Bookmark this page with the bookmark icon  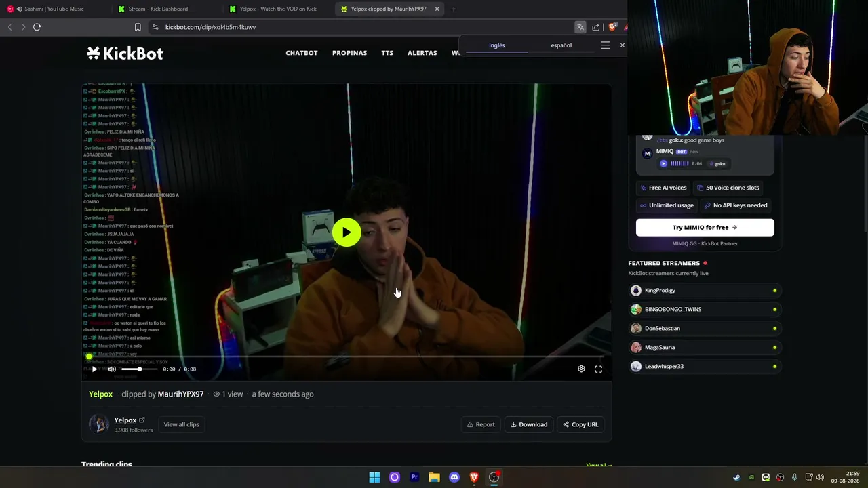point(138,27)
